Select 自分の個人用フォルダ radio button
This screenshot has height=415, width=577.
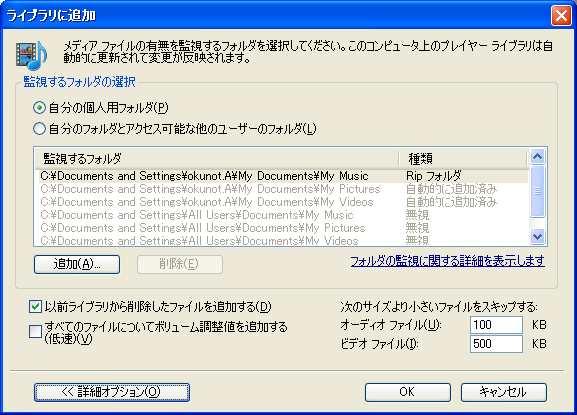[x=39, y=108]
